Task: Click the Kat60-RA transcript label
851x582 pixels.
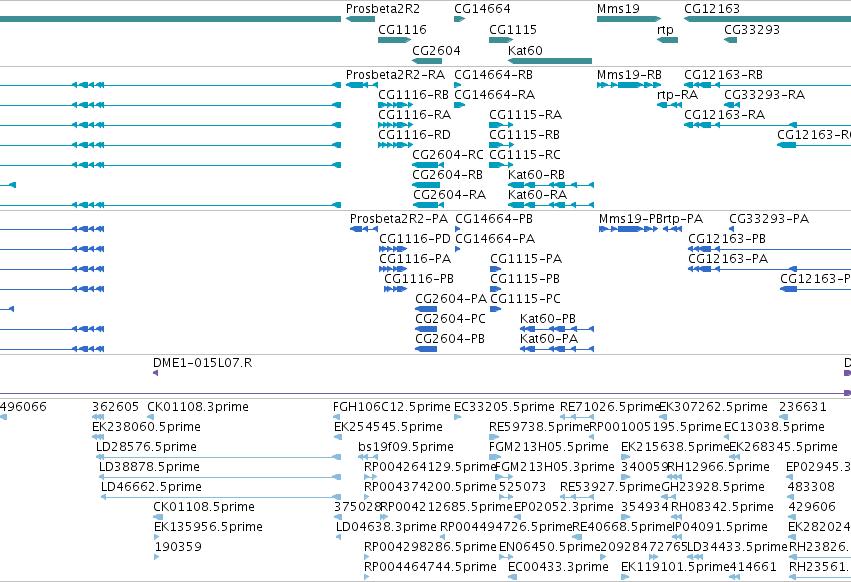Action: click(537, 195)
